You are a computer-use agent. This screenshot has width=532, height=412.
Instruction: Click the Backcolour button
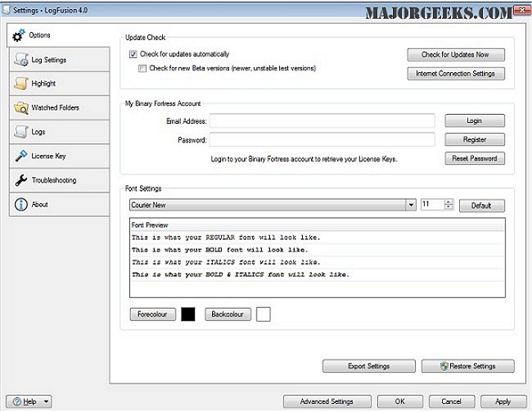[228, 315]
